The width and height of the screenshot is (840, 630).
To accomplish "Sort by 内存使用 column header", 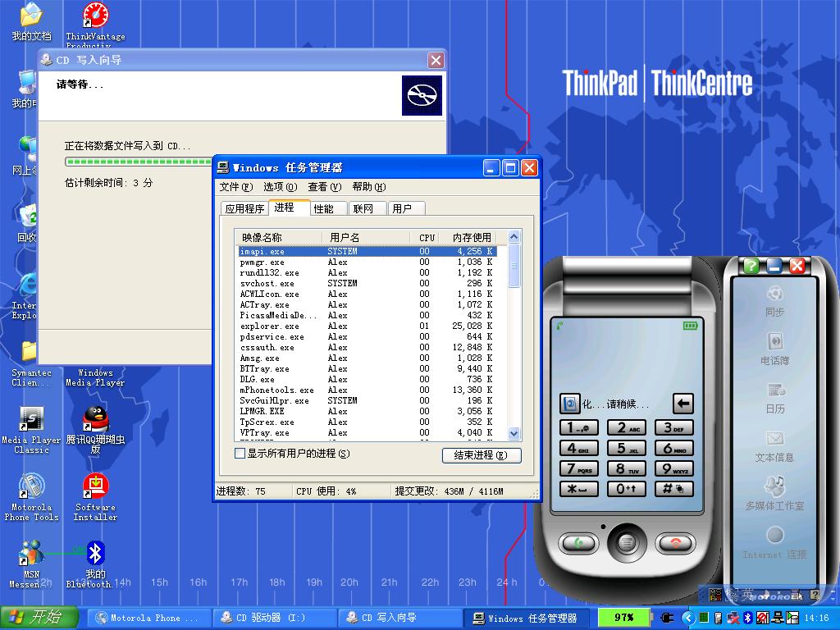I will (471, 237).
